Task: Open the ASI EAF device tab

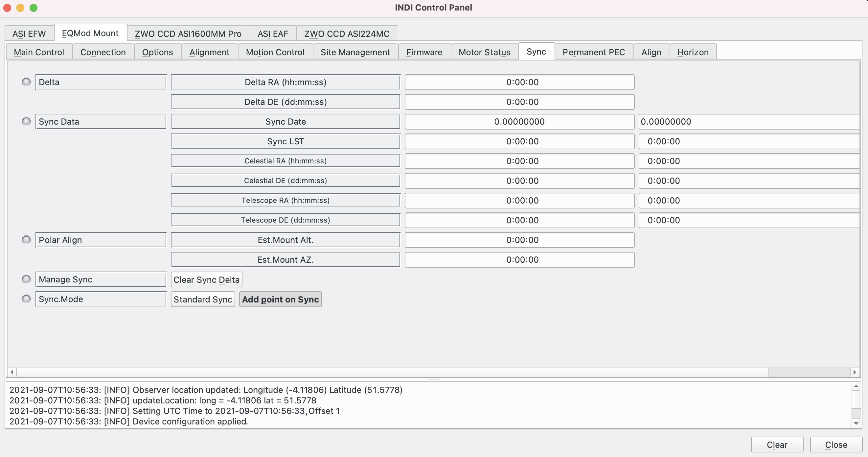Action: (273, 34)
